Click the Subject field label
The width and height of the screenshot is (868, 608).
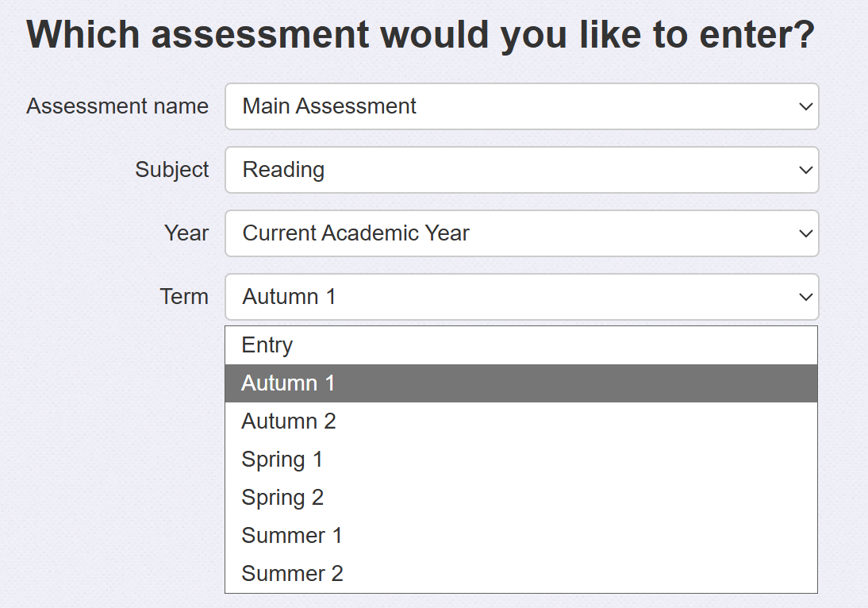[x=172, y=170]
